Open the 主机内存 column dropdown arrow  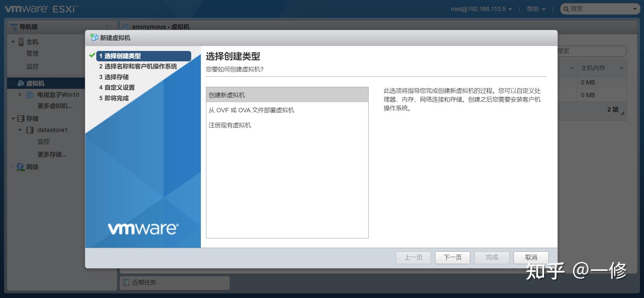[x=621, y=68]
